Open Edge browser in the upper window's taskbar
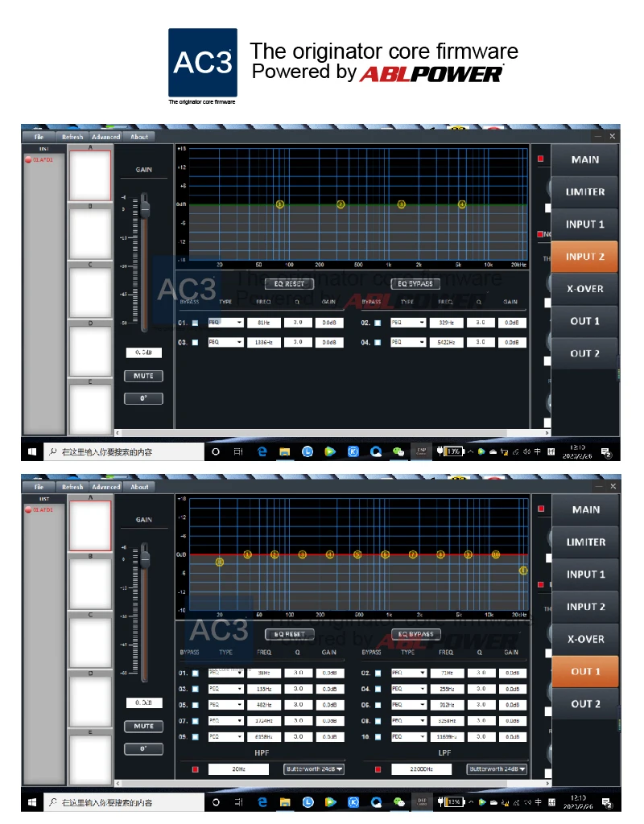 pyautogui.click(x=262, y=452)
